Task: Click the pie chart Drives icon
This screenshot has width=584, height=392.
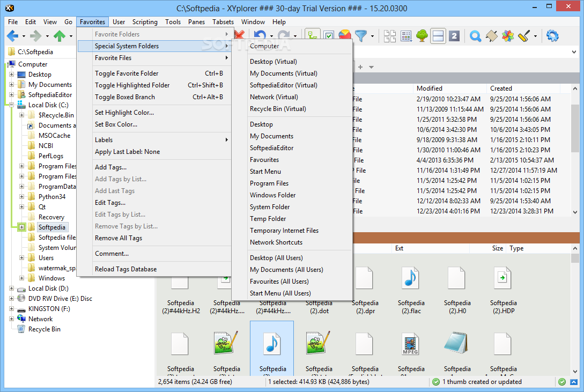Action: point(345,36)
